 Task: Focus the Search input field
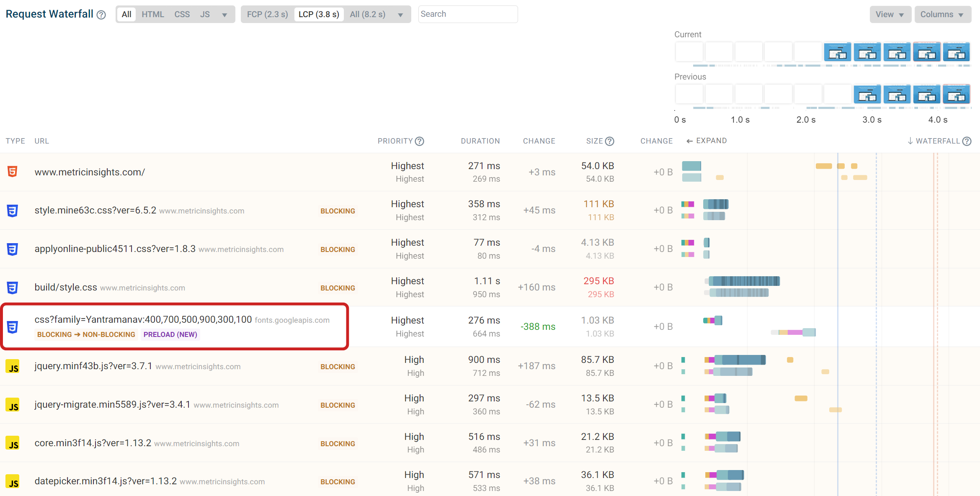[x=468, y=14]
